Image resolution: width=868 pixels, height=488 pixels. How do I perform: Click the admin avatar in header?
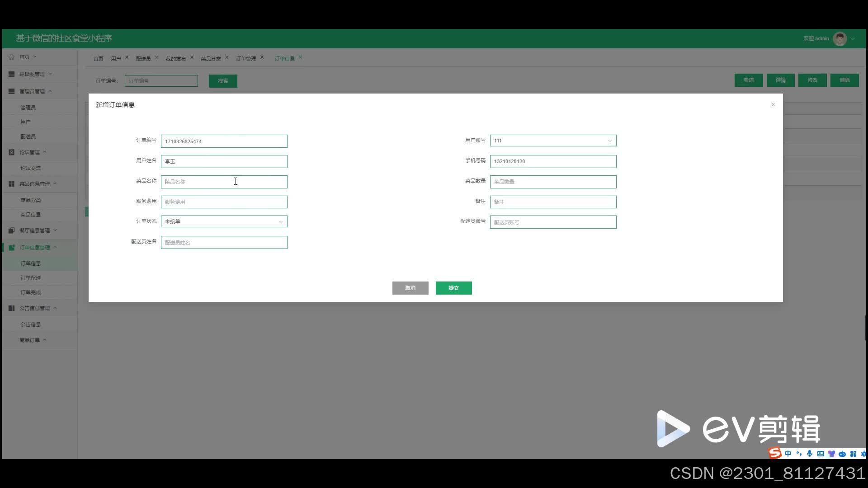[x=840, y=39]
